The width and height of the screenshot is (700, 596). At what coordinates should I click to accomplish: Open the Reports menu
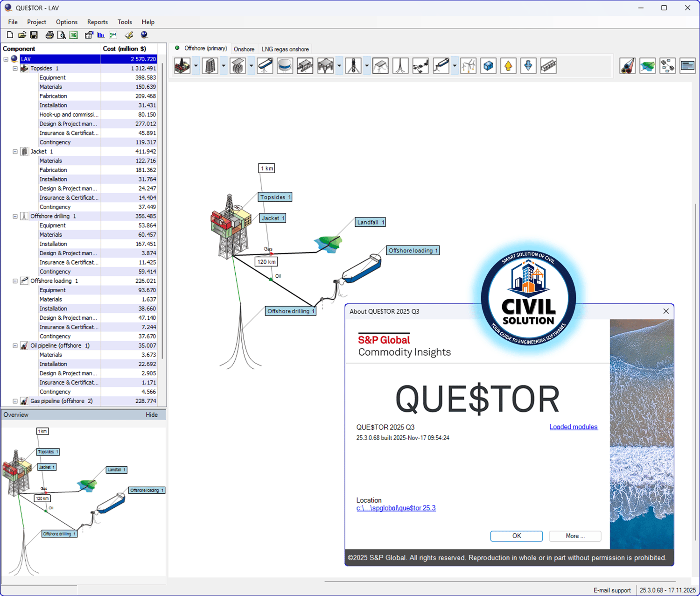(98, 22)
